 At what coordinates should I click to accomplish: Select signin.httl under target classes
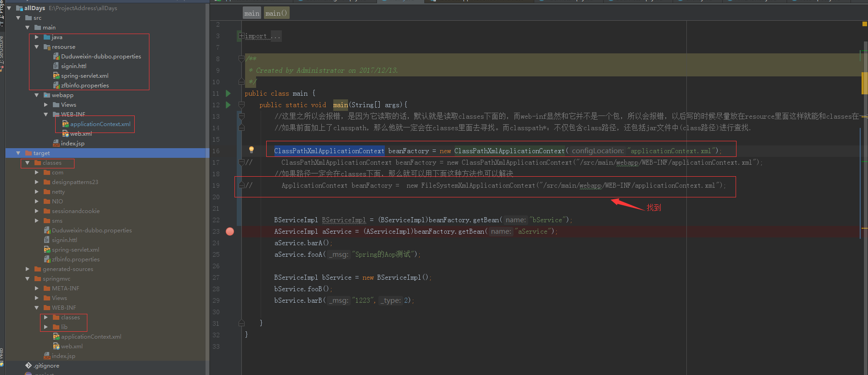point(64,240)
